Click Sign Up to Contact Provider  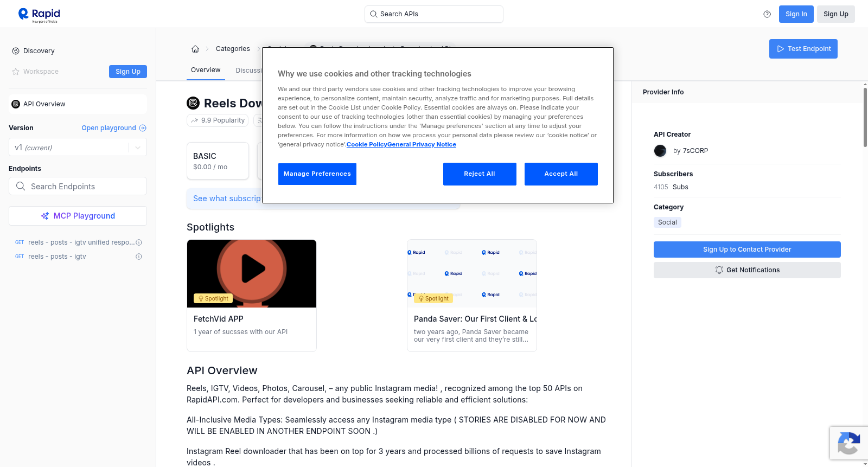pos(747,250)
